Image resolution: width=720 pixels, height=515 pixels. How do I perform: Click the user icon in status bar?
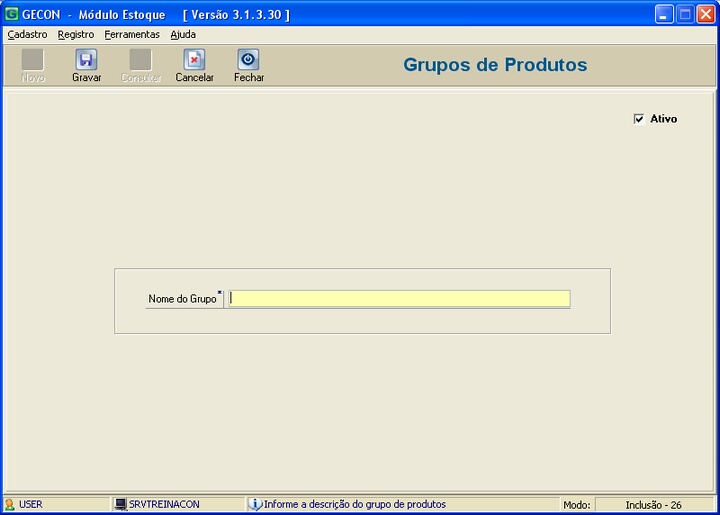[x=10, y=504]
